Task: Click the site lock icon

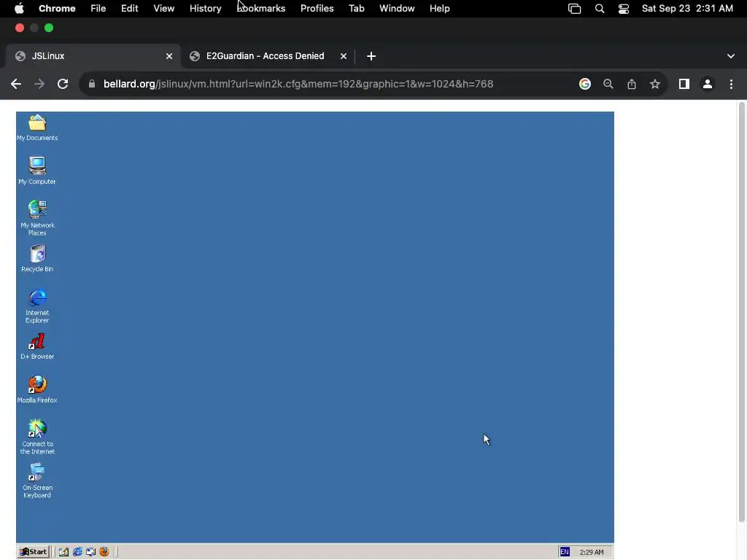Action: point(92,85)
